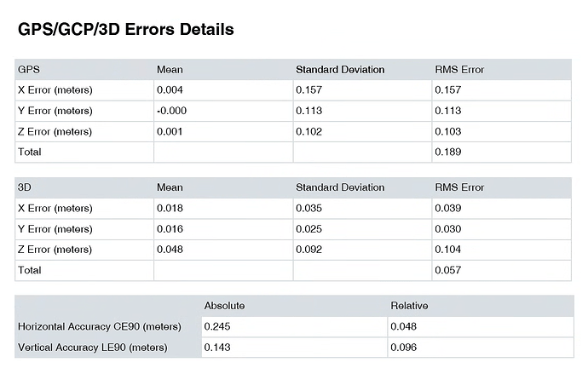The height and width of the screenshot is (368, 588).
Task: Select the GPS table RMS Error header
Action: coord(459,70)
